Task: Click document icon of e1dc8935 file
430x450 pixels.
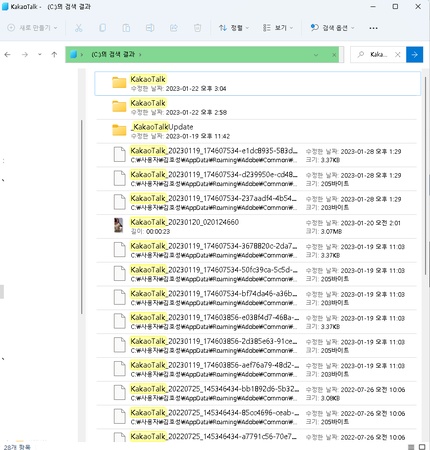Action: pos(119,155)
